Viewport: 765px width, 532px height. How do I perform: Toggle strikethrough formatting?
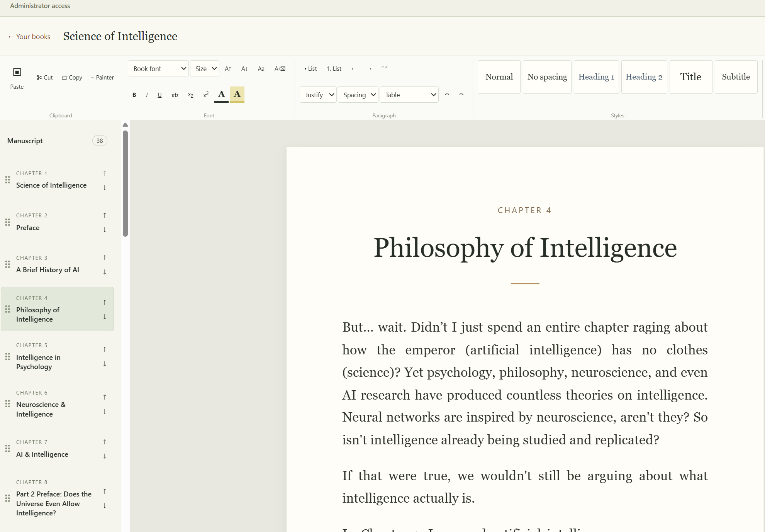175,95
